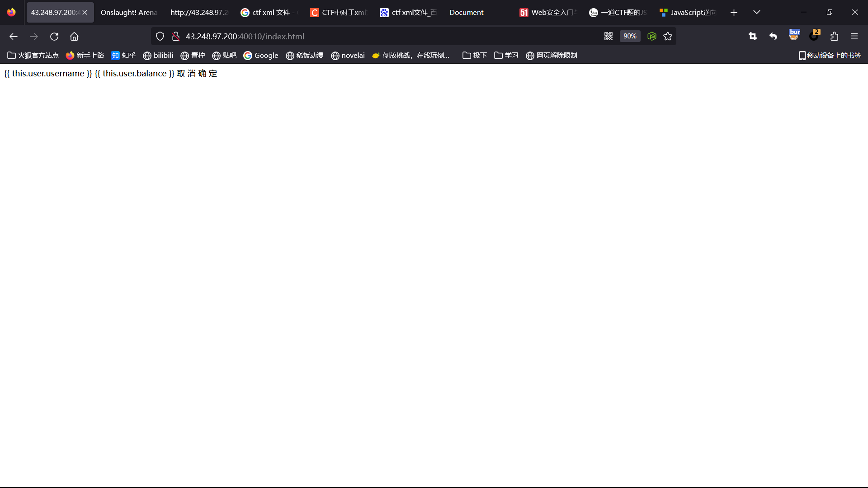The height and width of the screenshot is (488, 868).
Task: Open the tracking protection shield icon
Action: click(x=160, y=37)
